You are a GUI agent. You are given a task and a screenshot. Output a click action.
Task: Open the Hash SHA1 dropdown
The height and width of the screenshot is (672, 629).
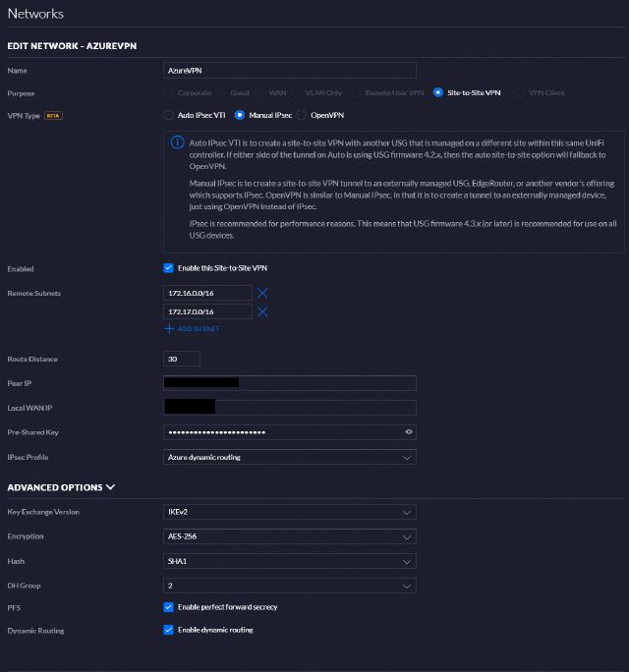point(289,561)
